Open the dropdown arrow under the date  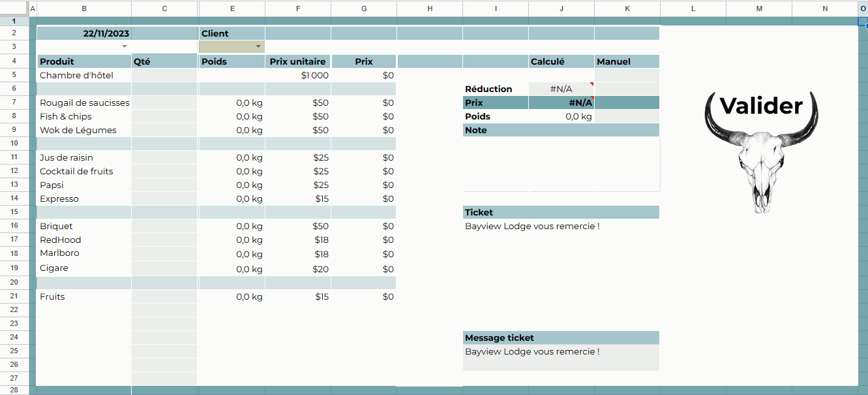coord(124,47)
